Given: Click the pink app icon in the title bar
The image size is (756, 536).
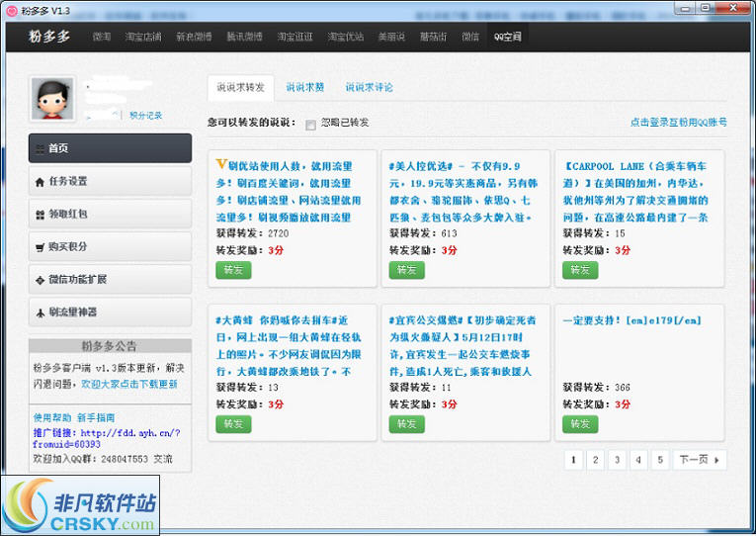Looking at the screenshot, I should coord(12,10).
